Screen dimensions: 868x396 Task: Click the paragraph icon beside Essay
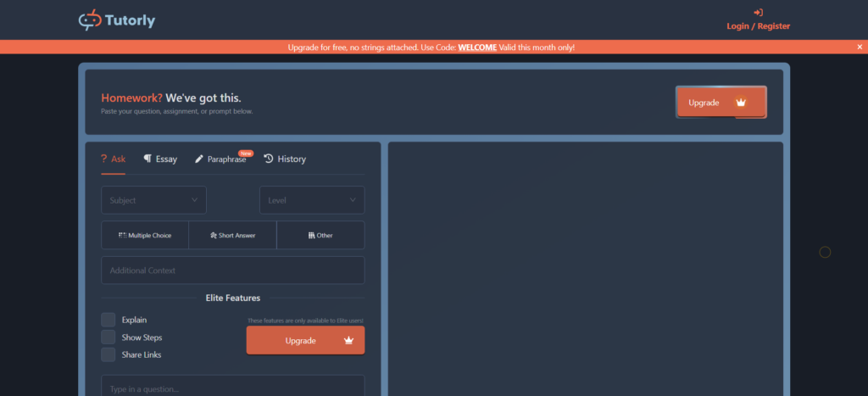click(x=147, y=159)
